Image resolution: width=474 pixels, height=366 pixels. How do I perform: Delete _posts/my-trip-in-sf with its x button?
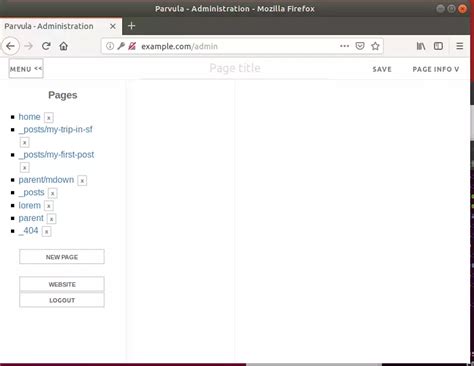24,142
